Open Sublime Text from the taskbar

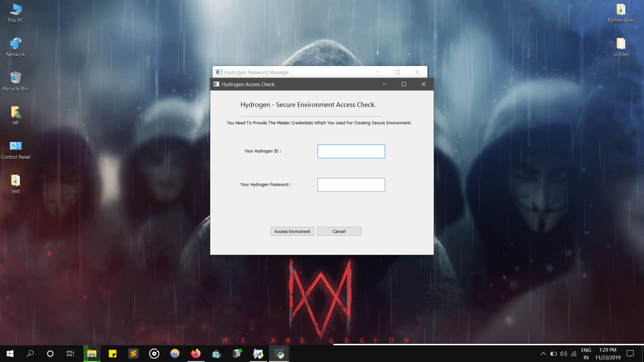tap(133, 354)
